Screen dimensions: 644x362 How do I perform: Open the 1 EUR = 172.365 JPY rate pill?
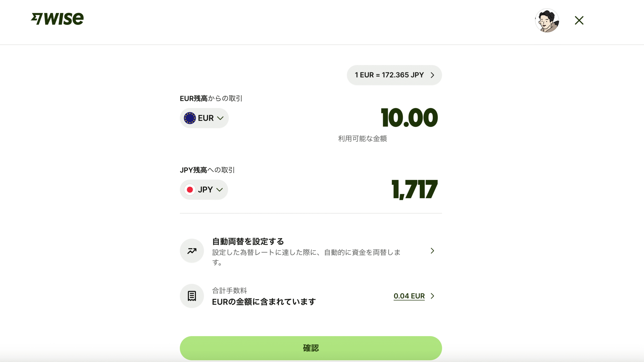[394, 75]
